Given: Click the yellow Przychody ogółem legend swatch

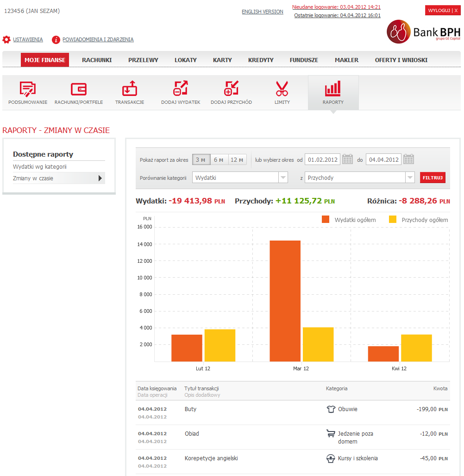Looking at the screenshot, I should 392,220.
